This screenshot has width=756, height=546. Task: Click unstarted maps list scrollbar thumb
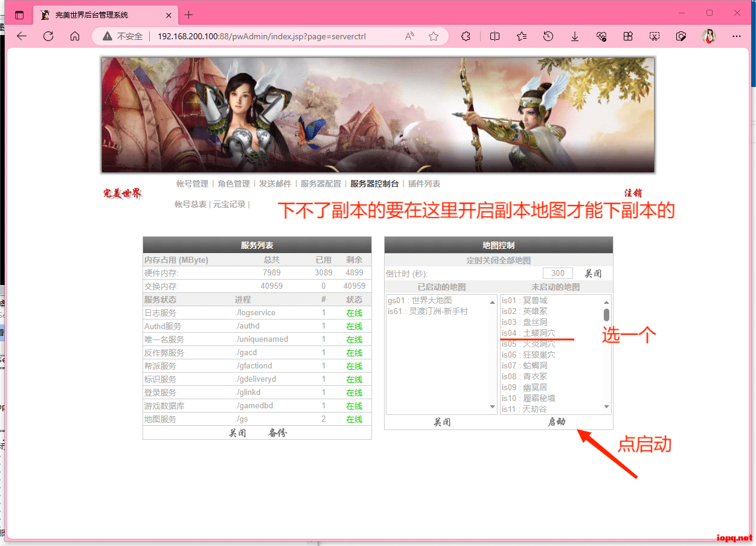pyautogui.click(x=606, y=315)
